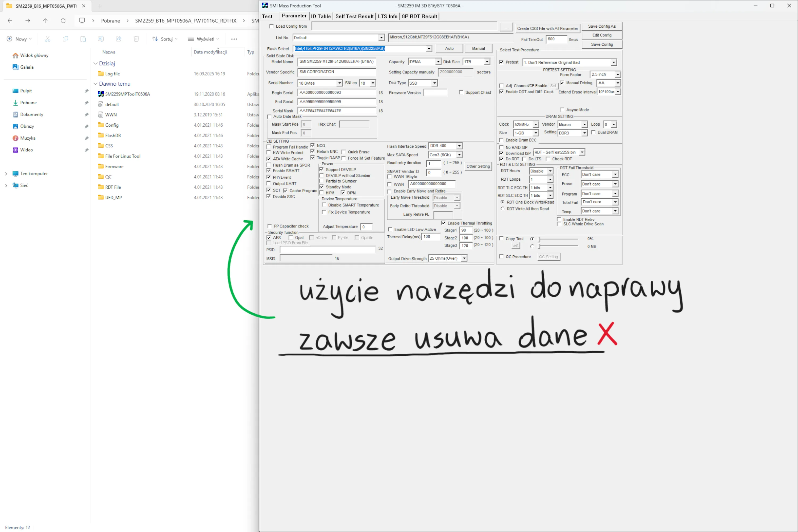Open SM2259MPToolT0506A application file
798x532 pixels.
pyautogui.click(x=127, y=94)
